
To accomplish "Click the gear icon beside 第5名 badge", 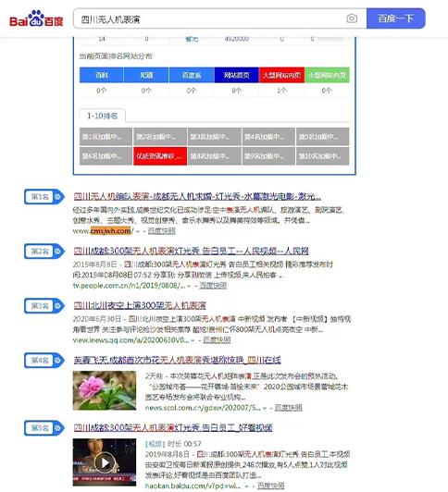I will pyautogui.click(x=57, y=427).
